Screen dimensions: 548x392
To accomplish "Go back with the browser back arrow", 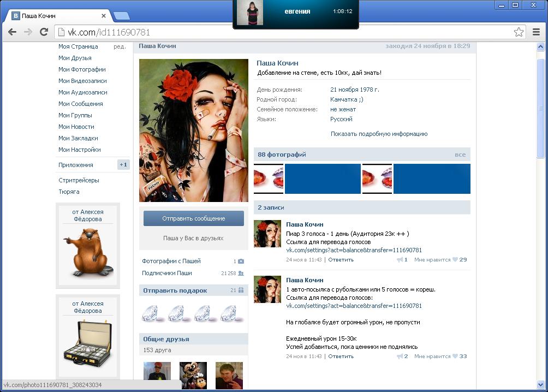I will pyautogui.click(x=12, y=32).
